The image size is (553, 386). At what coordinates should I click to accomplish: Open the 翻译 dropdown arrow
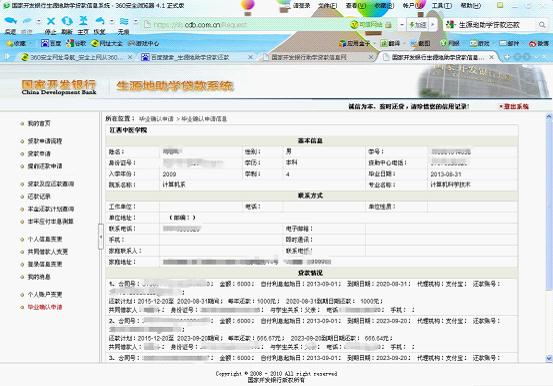click(x=404, y=43)
